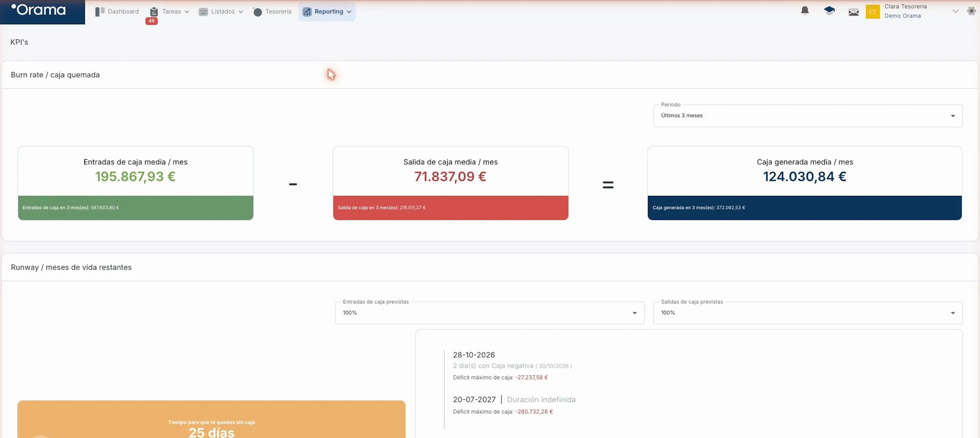Click Burn rate / caja quemada heading
This screenshot has width=980, height=438.
click(x=55, y=75)
